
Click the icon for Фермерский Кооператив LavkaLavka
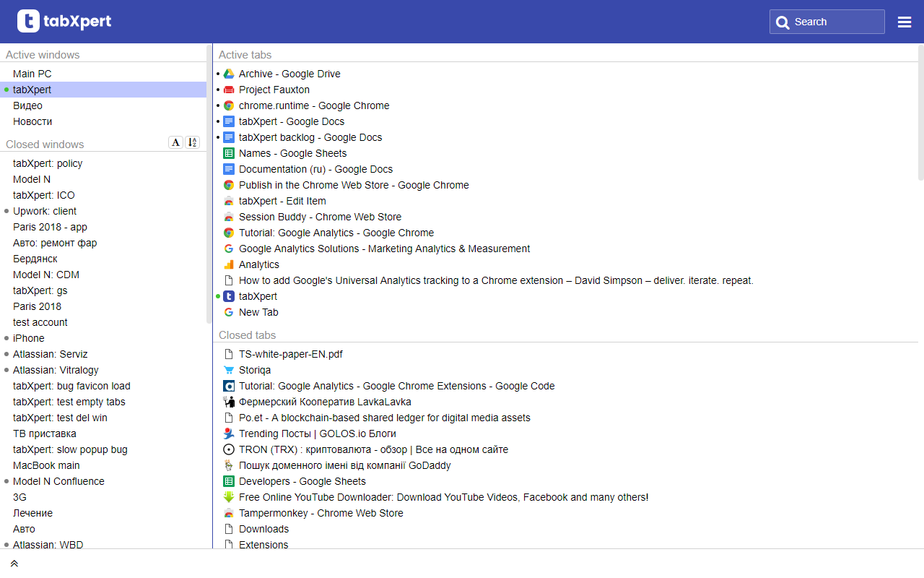click(x=229, y=402)
